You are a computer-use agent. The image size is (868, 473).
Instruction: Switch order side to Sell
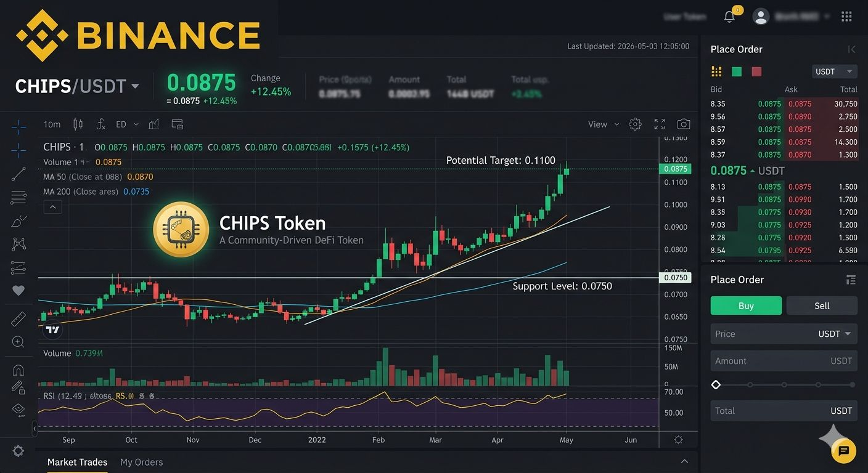(822, 305)
